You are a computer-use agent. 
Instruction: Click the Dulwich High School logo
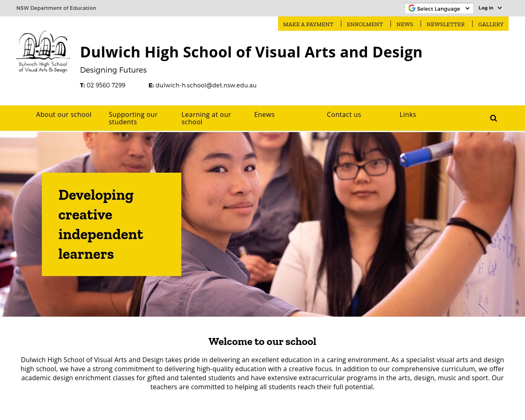tap(43, 52)
